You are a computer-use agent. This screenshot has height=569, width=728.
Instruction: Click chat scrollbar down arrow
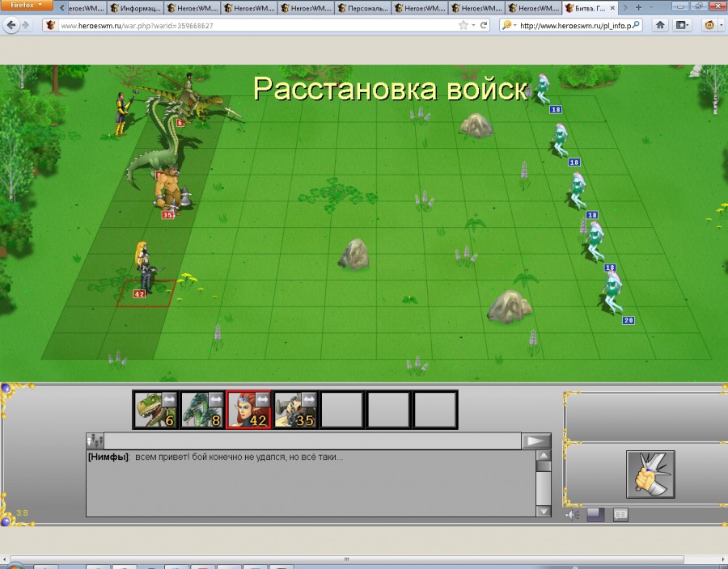(544, 511)
